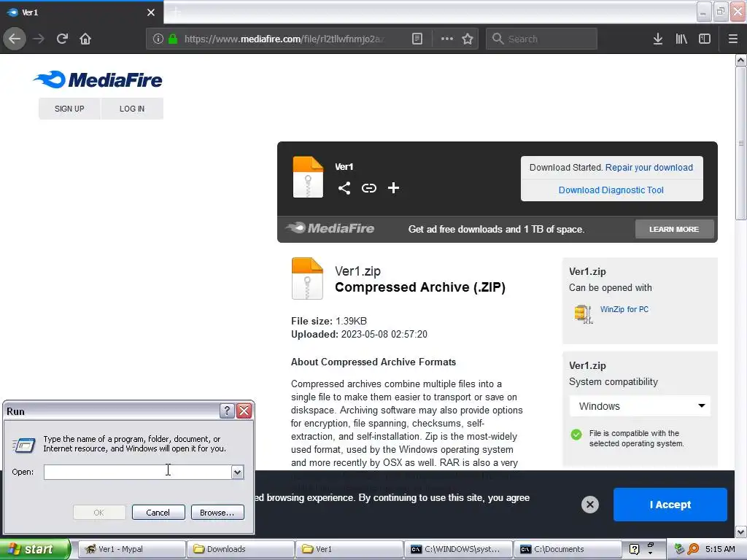Switch to Downloads folder taskbar item
Image resolution: width=747 pixels, height=560 pixels.
(x=240, y=549)
